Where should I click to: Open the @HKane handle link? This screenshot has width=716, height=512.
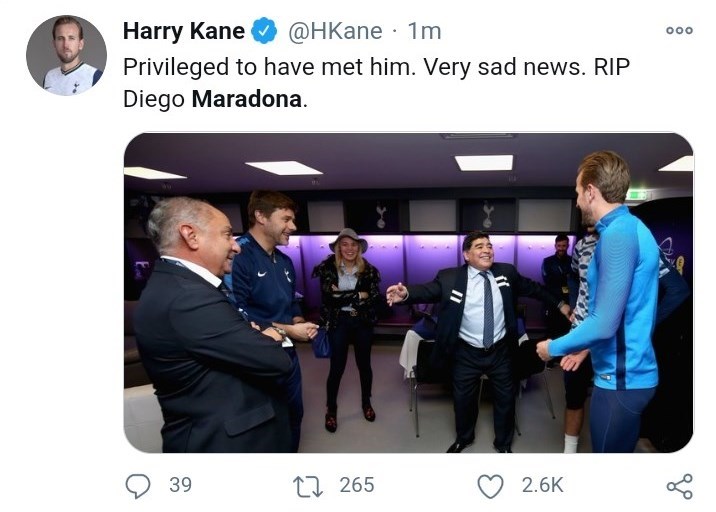point(335,32)
